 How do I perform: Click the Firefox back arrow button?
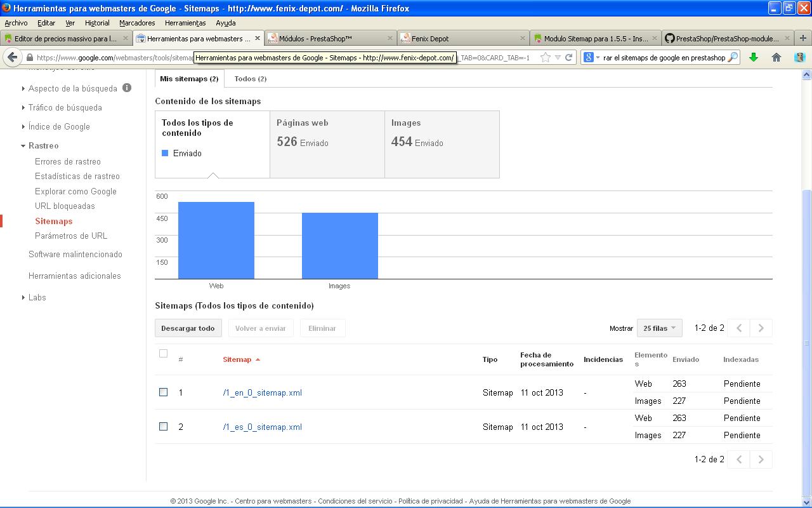[x=12, y=57]
